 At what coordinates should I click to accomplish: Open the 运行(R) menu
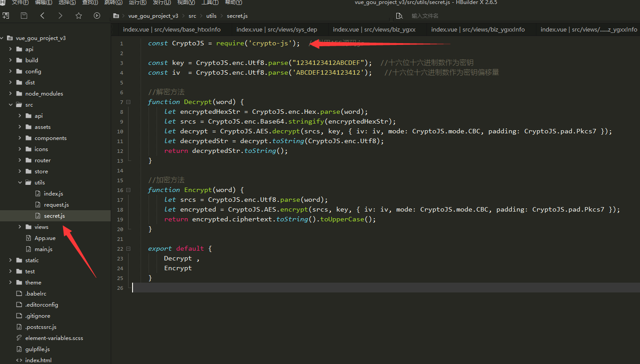137,3
